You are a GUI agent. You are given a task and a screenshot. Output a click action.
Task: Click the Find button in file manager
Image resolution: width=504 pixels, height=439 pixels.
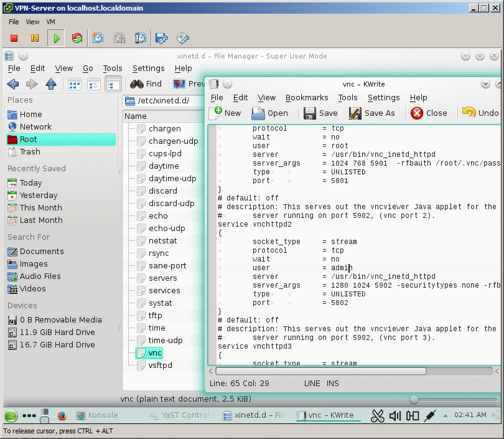pyautogui.click(x=146, y=84)
